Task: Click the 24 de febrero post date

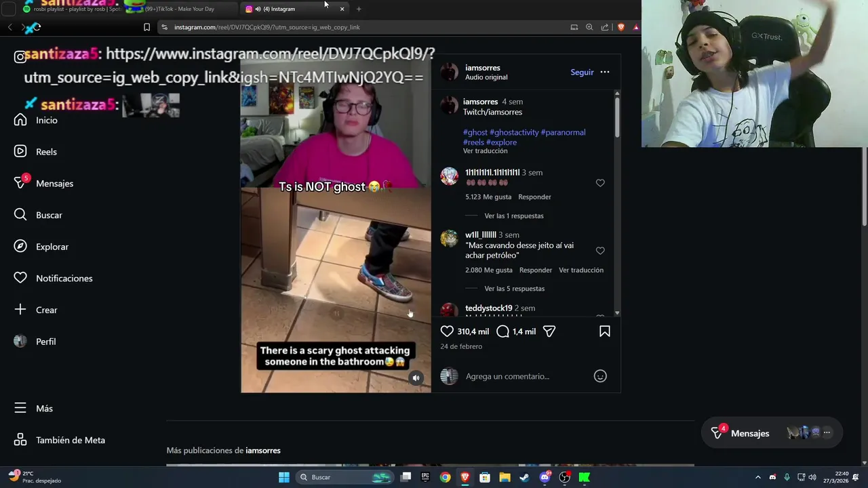Action: click(x=461, y=346)
